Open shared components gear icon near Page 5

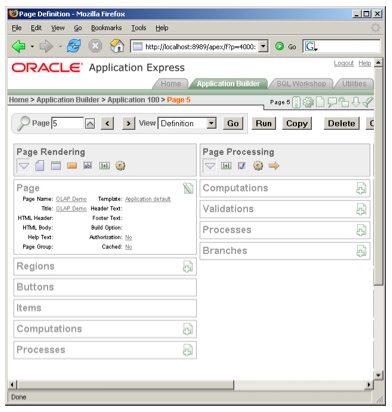pyautogui.click(x=308, y=102)
